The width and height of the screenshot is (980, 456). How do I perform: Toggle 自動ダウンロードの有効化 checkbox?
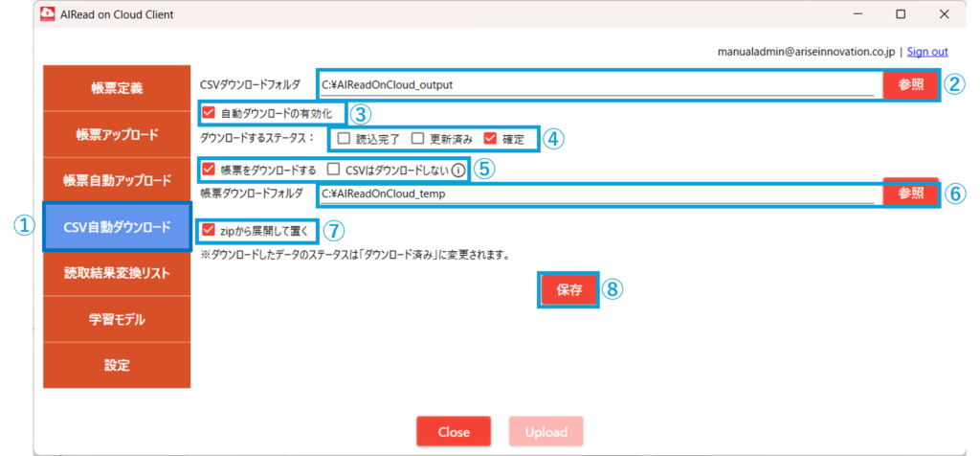click(209, 113)
